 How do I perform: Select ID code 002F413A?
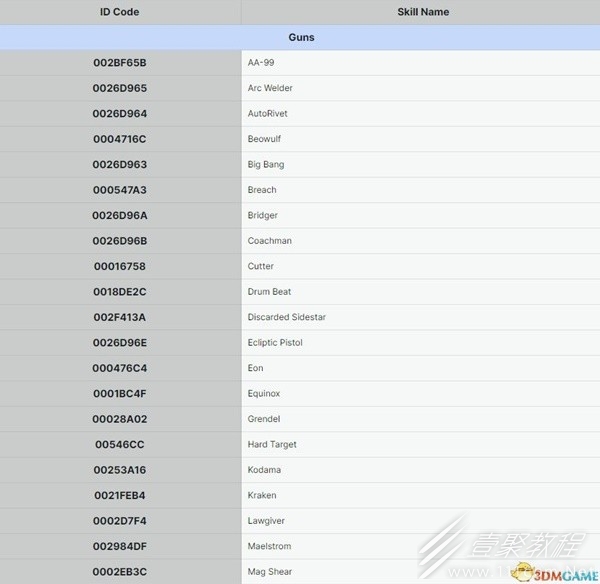[x=120, y=317]
